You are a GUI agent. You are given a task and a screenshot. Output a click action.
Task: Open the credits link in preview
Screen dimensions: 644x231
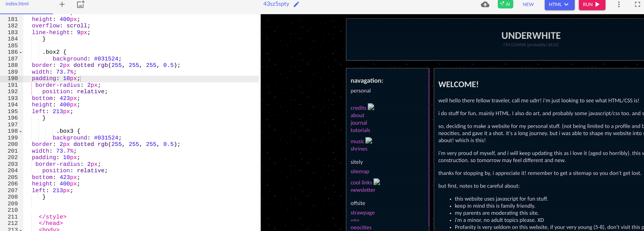358,108
